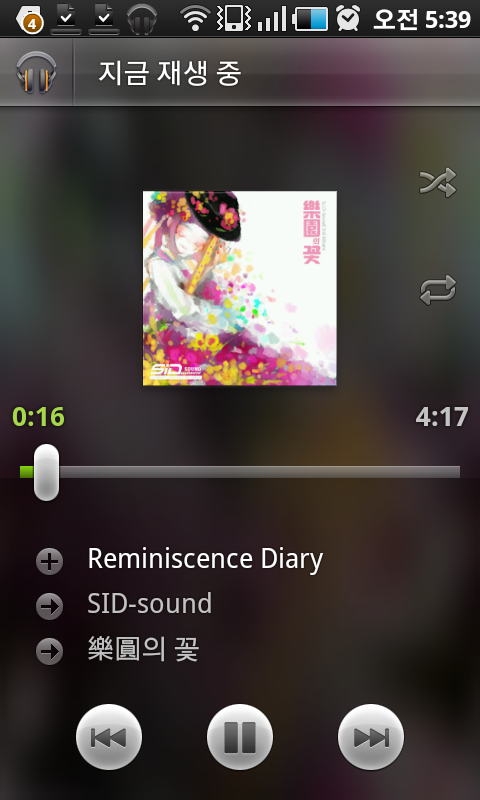Tap the Wi-Fi status bar icon

pyautogui.click(x=195, y=19)
